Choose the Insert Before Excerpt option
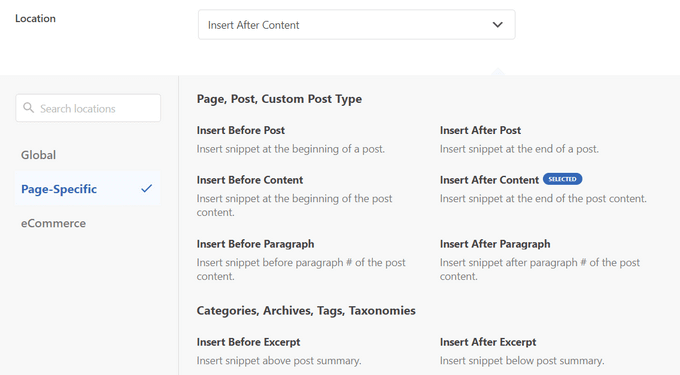Viewport: 680px width, 375px height. click(x=248, y=342)
